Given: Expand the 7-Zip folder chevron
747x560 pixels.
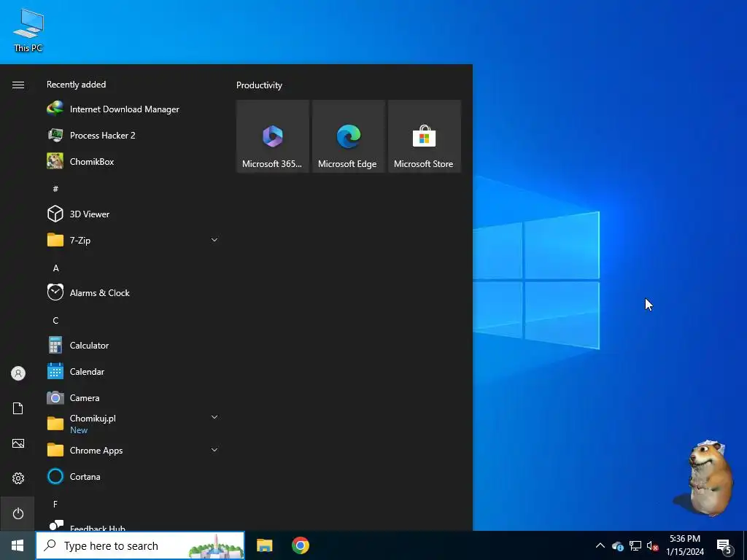Looking at the screenshot, I should 214,240.
